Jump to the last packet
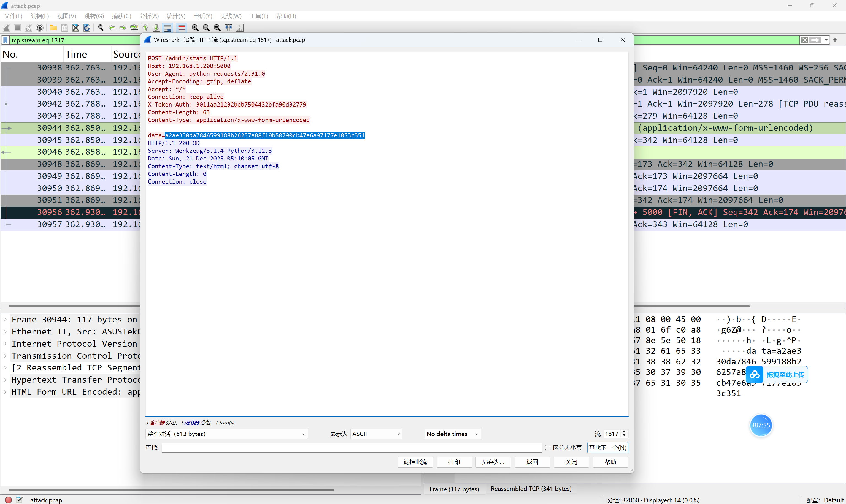 156,28
